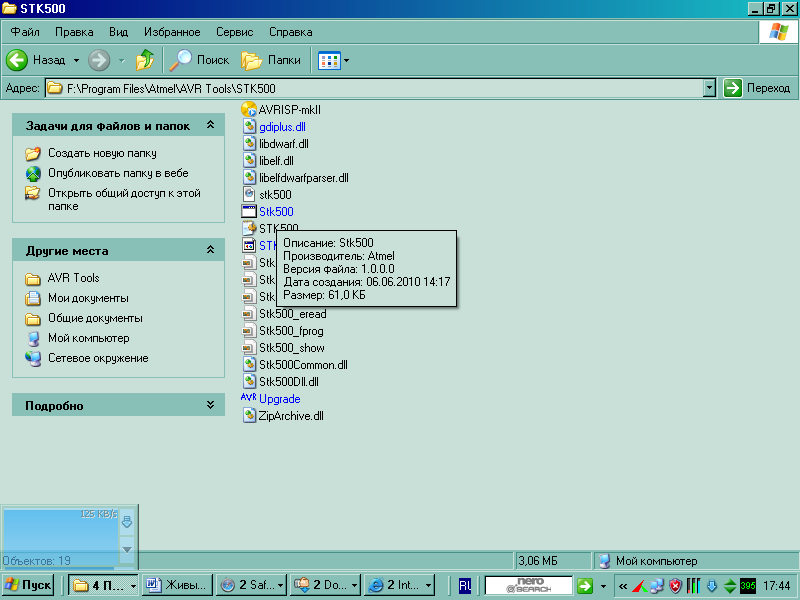The height and width of the screenshot is (600, 800).
Task: Select Stk500Dll.dll file
Action: (288, 382)
